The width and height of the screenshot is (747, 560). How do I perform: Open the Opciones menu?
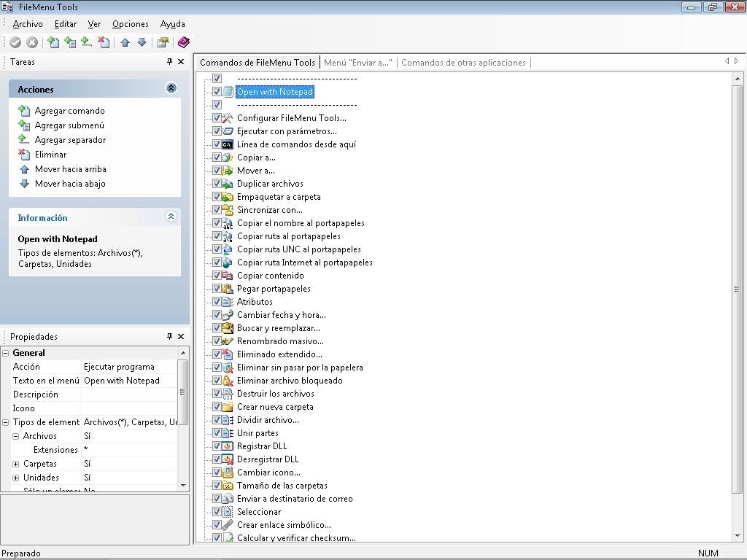point(130,24)
